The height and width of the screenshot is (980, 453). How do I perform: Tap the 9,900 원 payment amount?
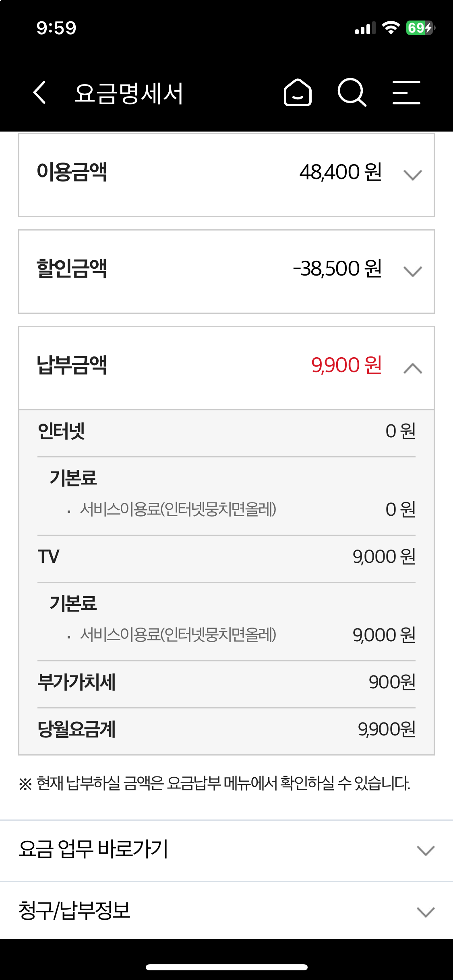tap(346, 365)
